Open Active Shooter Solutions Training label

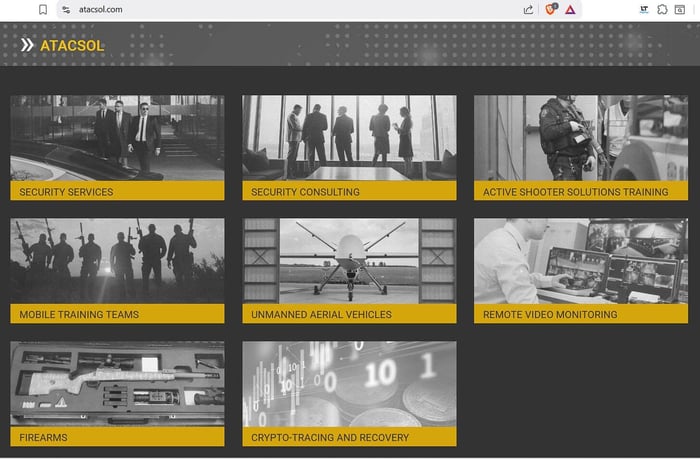(575, 192)
